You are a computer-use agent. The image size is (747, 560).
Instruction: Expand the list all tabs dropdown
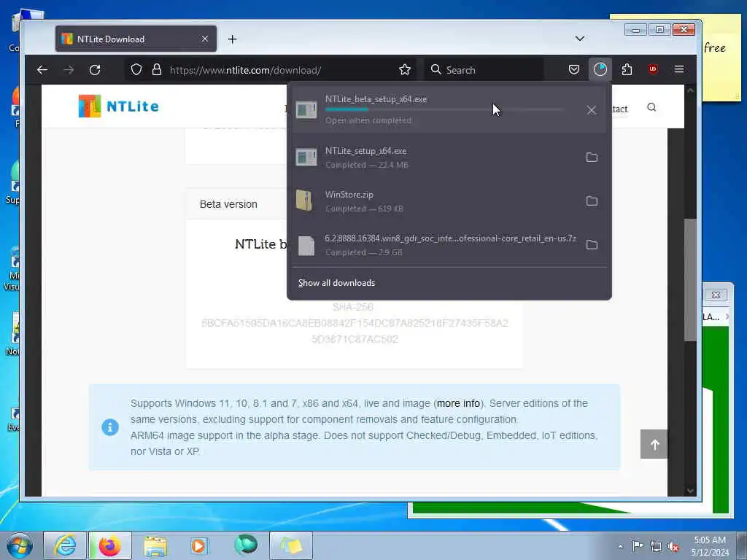pyautogui.click(x=579, y=39)
